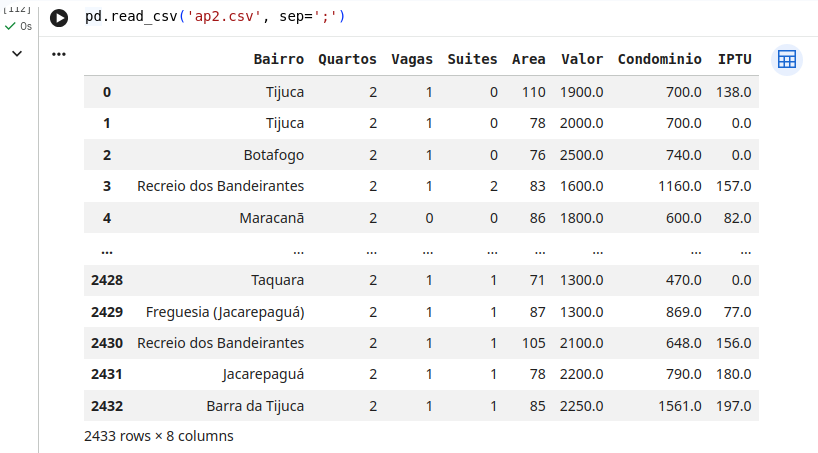This screenshot has height=453, width=818.
Task: Click inside the read_csv code line
Action: coord(215,16)
